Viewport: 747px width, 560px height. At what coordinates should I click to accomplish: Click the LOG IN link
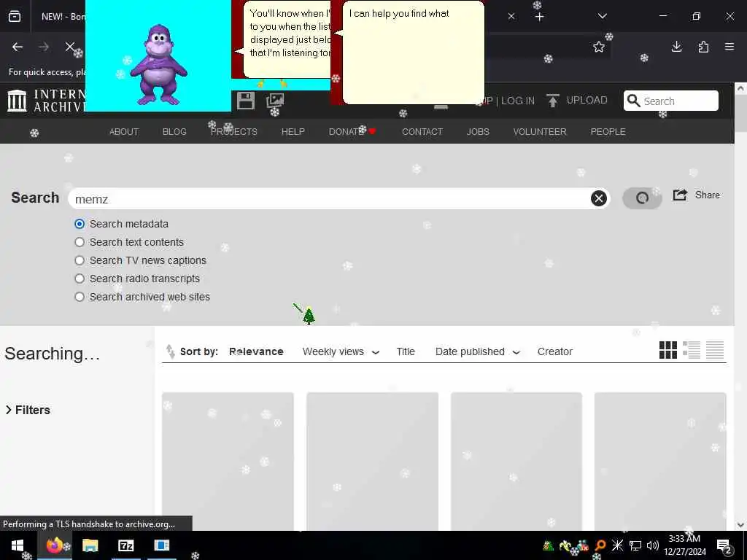[518, 101]
